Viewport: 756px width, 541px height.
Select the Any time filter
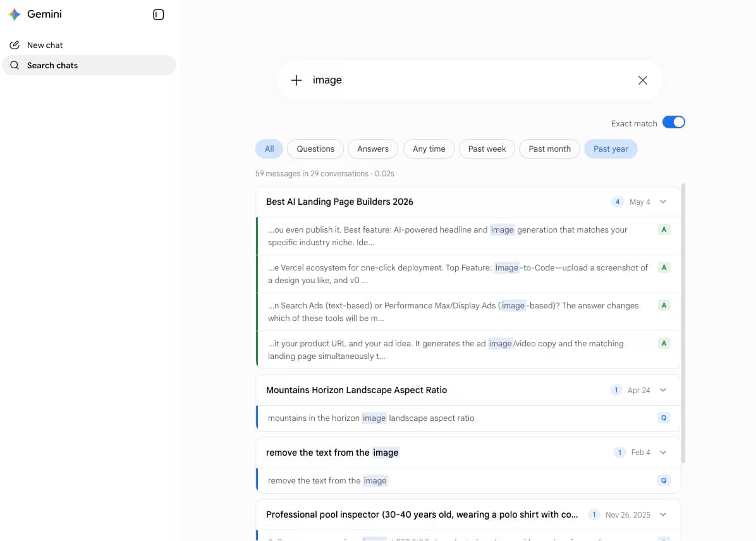coord(429,149)
